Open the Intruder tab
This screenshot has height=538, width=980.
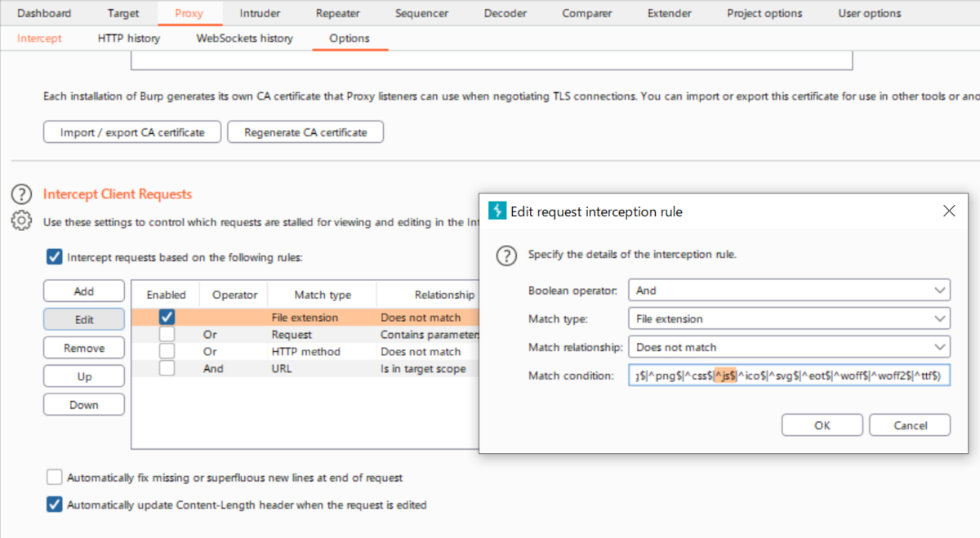(x=261, y=13)
